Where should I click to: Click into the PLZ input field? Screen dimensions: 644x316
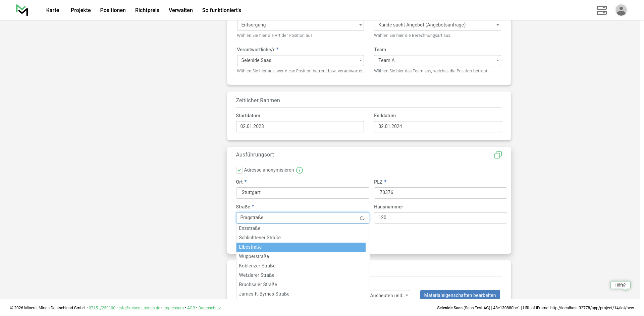pyautogui.click(x=440, y=193)
